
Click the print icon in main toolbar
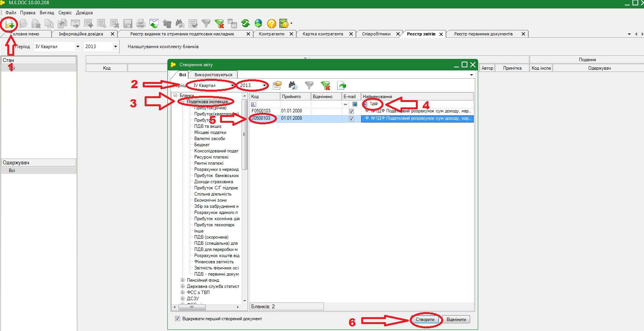[141, 24]
